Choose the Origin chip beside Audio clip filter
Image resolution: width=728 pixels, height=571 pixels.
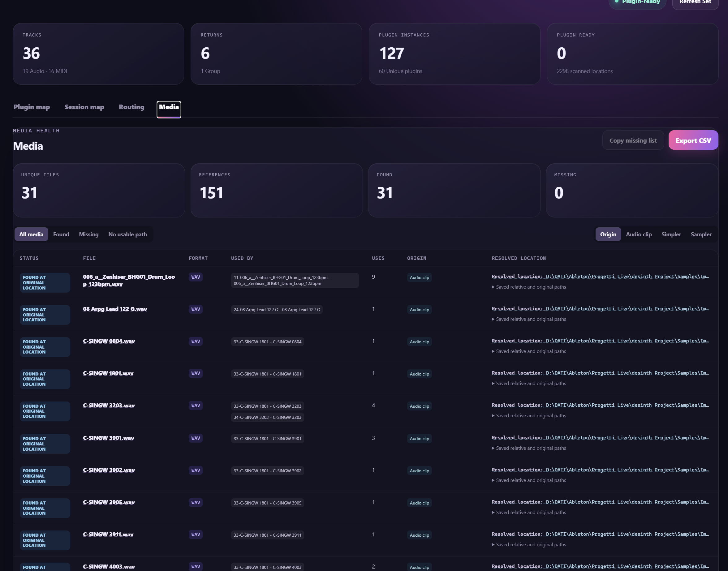(x=608, y=234)
